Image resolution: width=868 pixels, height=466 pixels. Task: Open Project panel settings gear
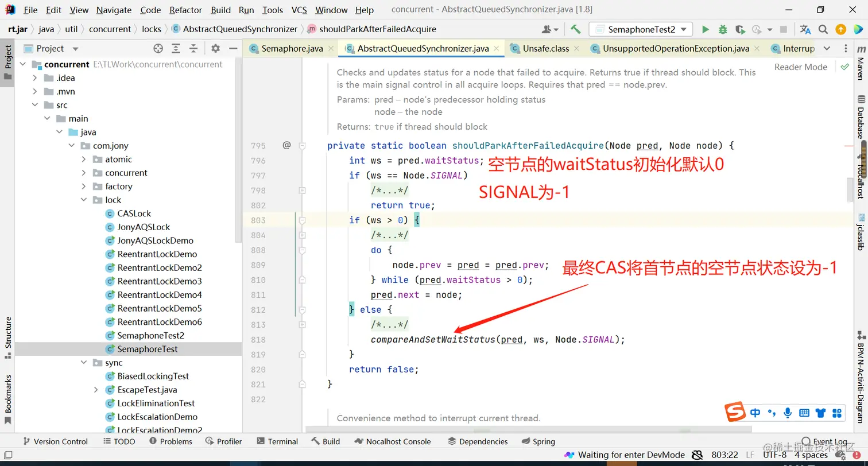click(215, 49)
